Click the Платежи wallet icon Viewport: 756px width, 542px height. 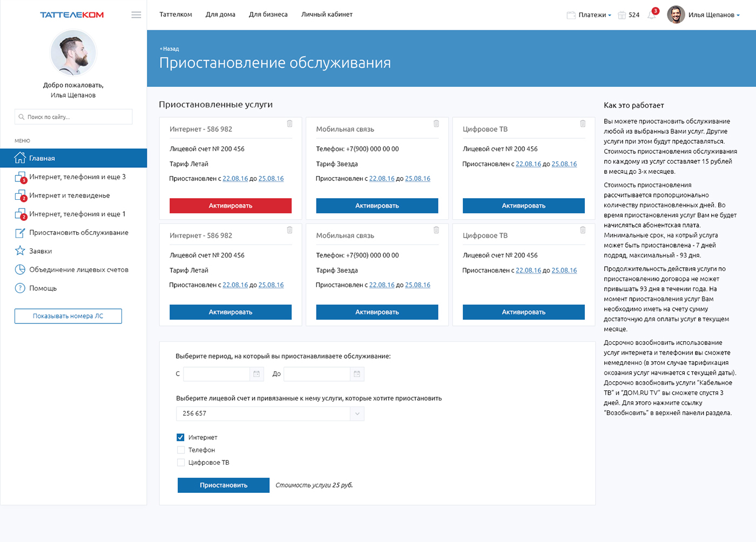click(x=571, y=15)
